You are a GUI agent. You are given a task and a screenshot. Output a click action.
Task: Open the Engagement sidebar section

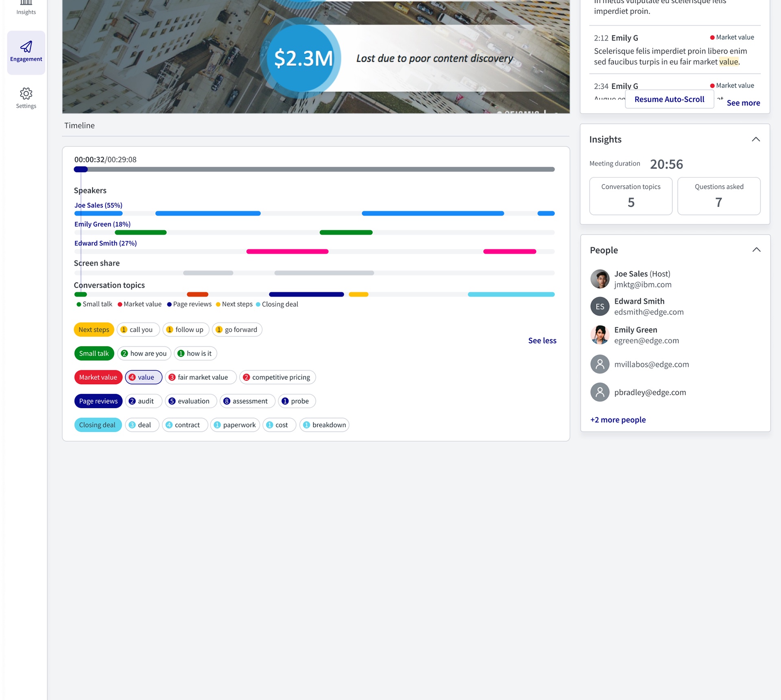(26, 52)
